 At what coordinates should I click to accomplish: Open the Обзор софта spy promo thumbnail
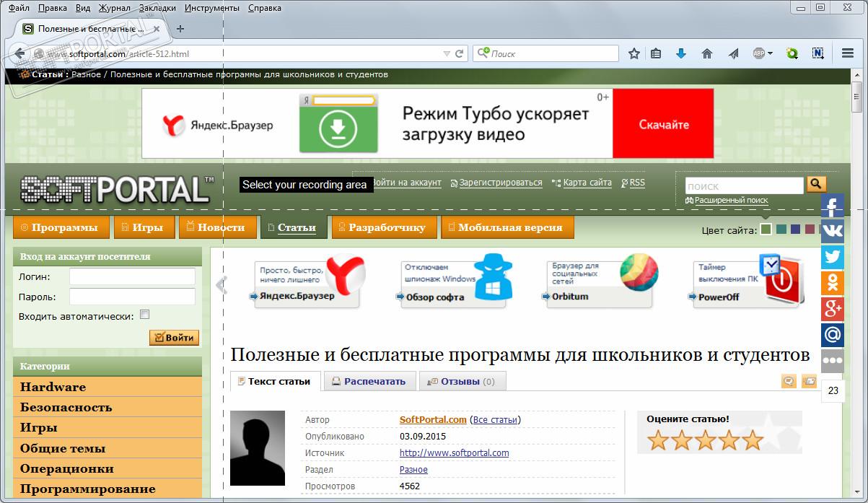(456, 282)
